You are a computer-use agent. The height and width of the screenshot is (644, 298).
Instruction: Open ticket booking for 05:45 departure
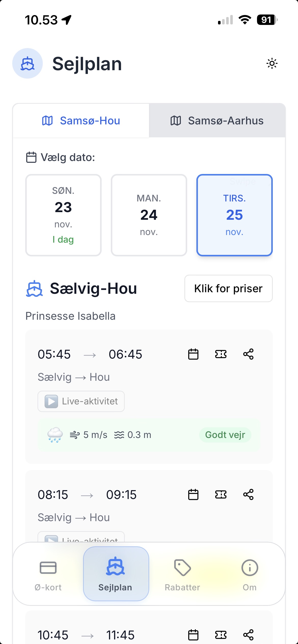[221, 354]
